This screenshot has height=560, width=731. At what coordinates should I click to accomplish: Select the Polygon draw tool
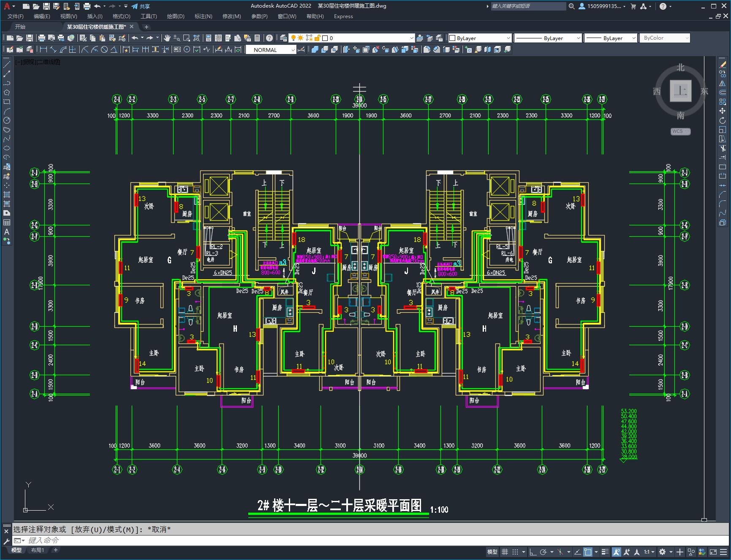[x=7, y=92]
